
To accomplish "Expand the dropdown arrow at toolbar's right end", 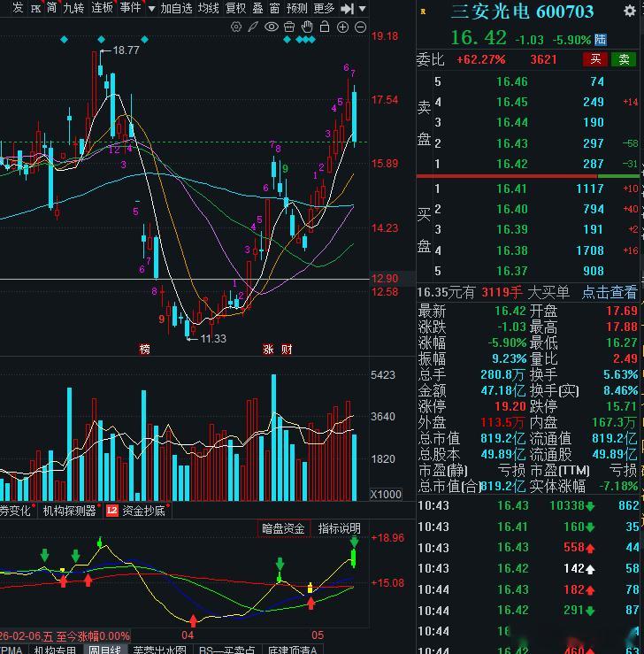I will 362,8.
